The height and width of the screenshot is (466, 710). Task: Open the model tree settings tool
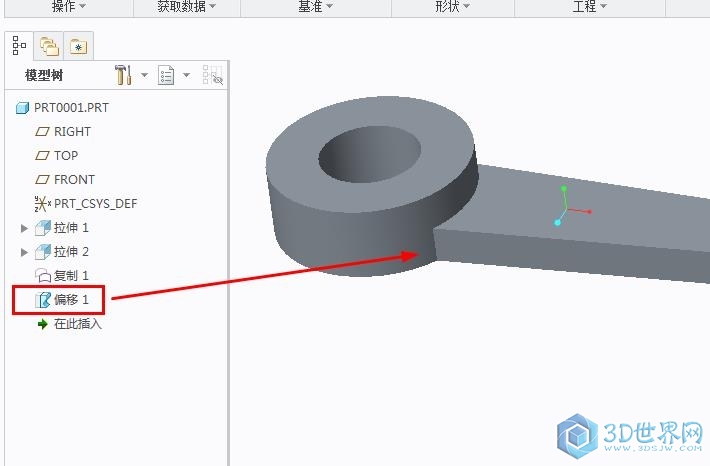(123, 75)
